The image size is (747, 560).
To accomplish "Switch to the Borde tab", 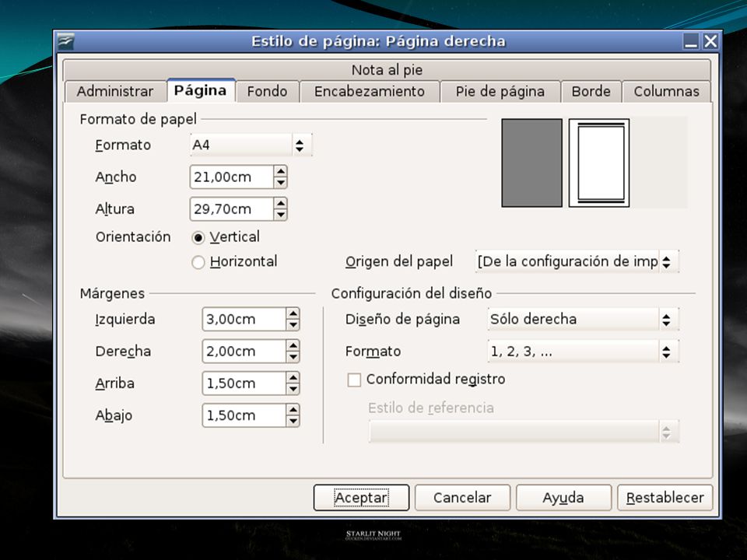I will tap(591, 92).
